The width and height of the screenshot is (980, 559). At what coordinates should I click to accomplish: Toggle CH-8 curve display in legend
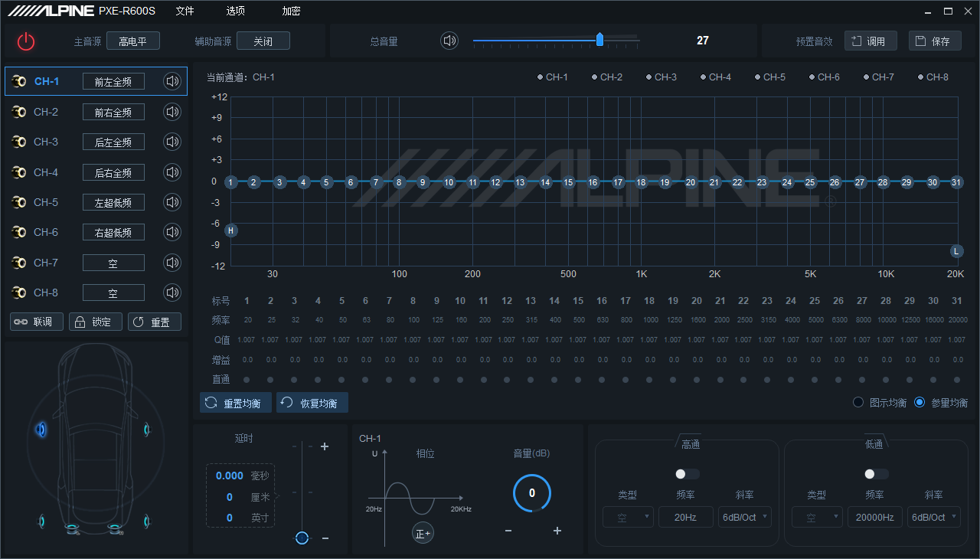click(x=933, y=77)
